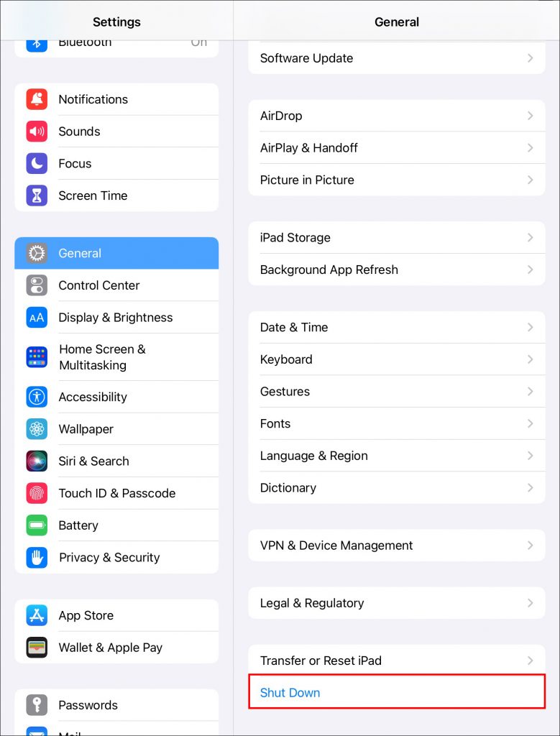Screen dimensions: 560x736
Task: Tap the red Notifications bell icon
Action: [x=37, y=99]
